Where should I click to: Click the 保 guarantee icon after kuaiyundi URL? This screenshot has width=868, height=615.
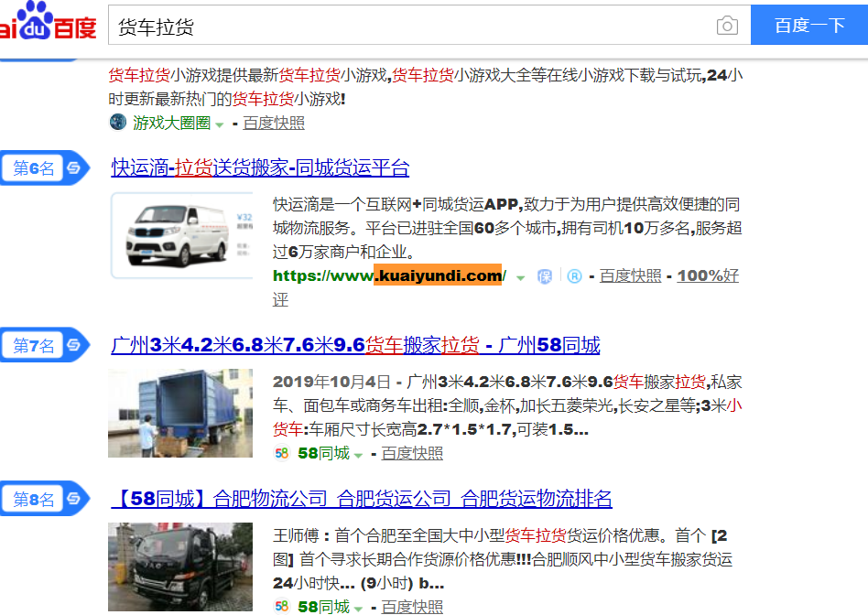point(545,276)
